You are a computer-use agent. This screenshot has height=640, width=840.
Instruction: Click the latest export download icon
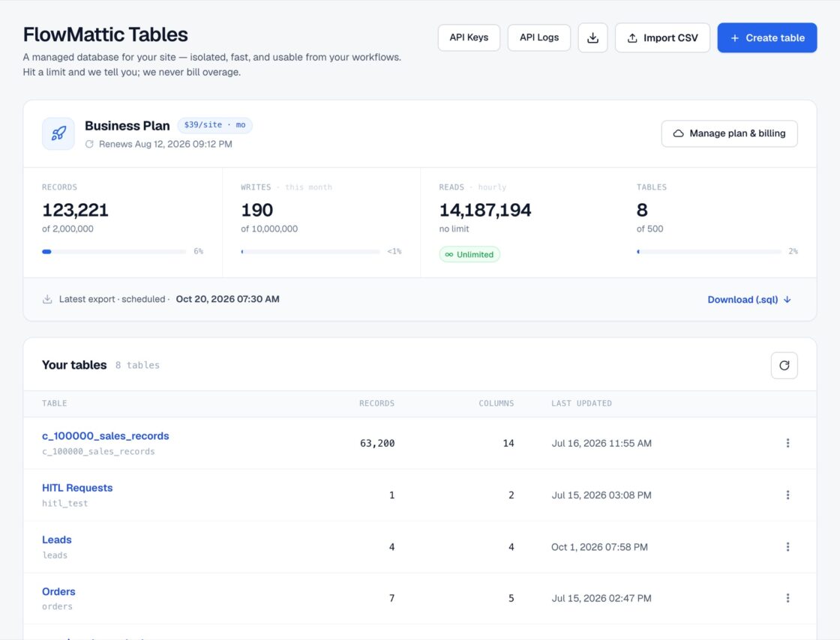[x=47, y=299]
